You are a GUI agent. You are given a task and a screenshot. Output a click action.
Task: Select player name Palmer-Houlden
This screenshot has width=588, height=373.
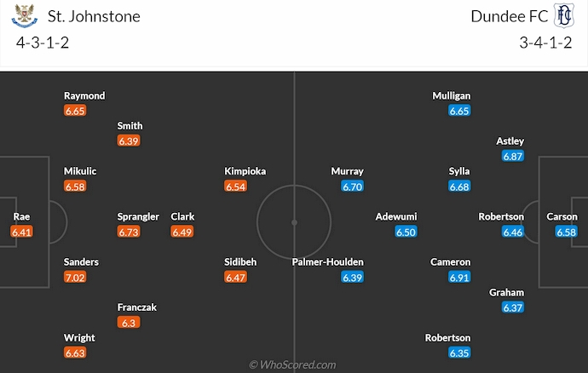(x=327, y=262)
